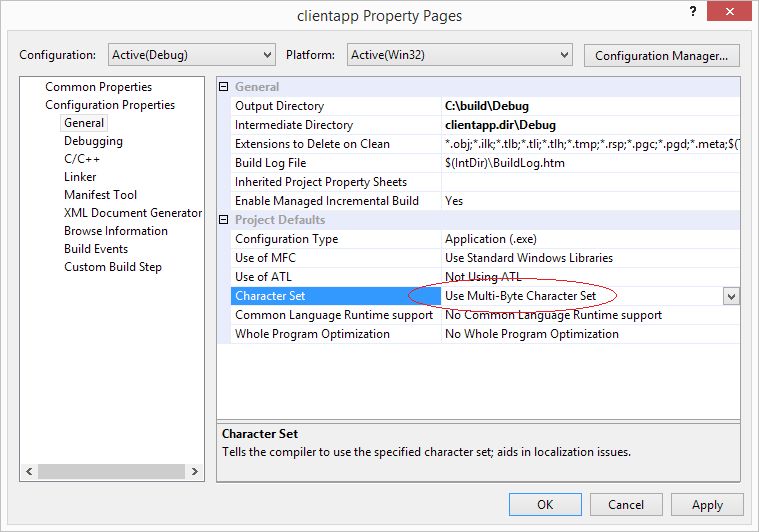This screenshot has height=532, width=759.
Task: Open the Linker properties page
Action: pos(80,177)
